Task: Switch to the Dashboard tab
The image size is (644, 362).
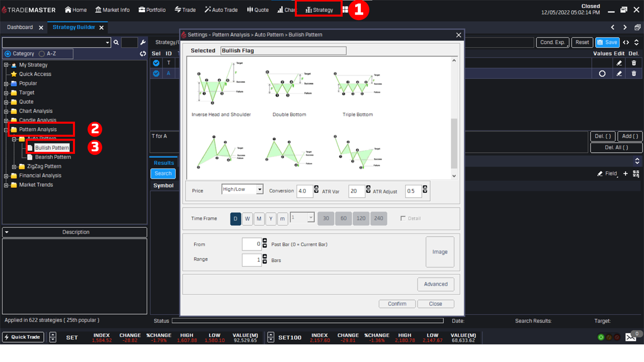Action: click(x=20, y=27)
